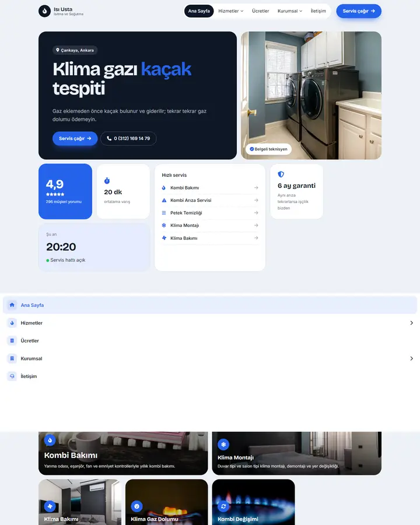Open the Klima Montajı quick service link
The height and width of the screenshot is (525, 420).
point(210,225)
